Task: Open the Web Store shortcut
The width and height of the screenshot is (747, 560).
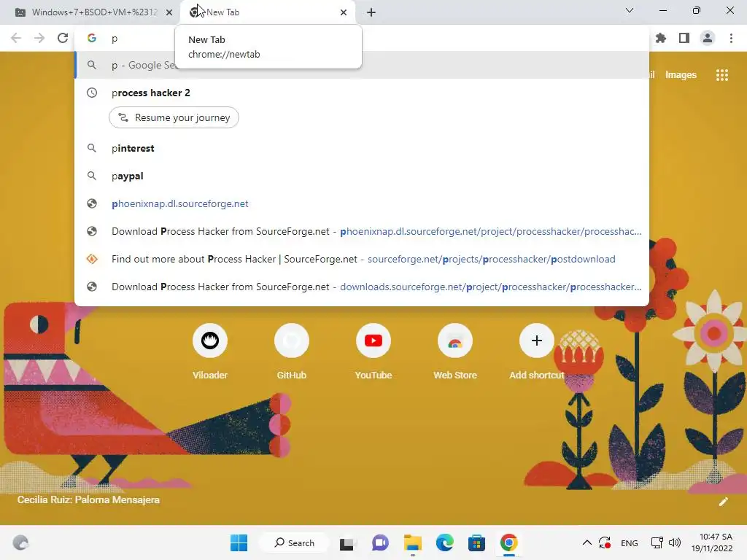Action: 455,352
